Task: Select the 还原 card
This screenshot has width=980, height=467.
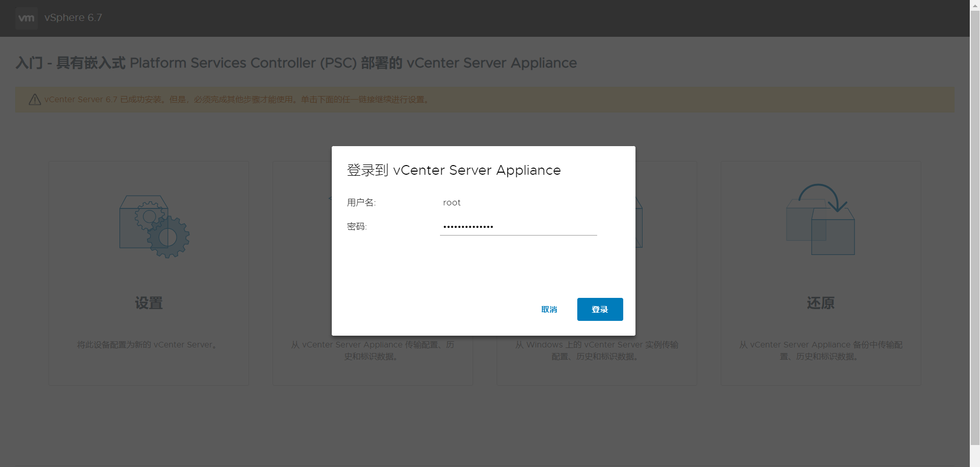Action: point(821,272)
